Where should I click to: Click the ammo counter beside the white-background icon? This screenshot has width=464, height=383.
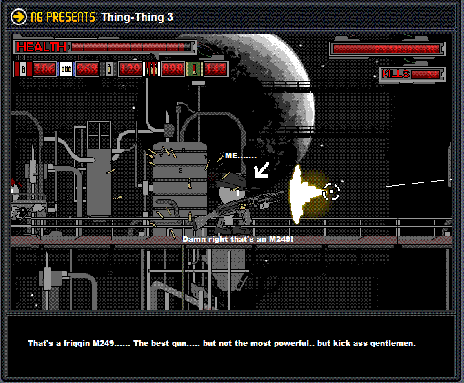[87, 69]
